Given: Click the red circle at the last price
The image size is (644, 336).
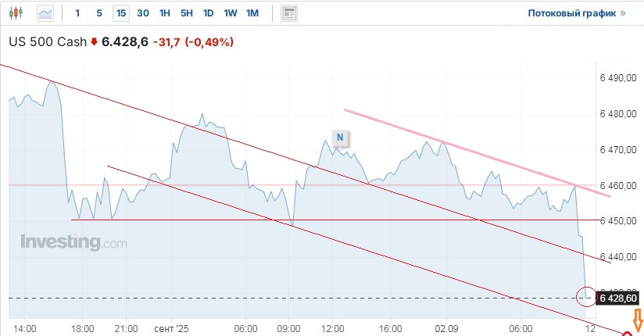Looking at the screenshot, I should [x=585, y=297].
